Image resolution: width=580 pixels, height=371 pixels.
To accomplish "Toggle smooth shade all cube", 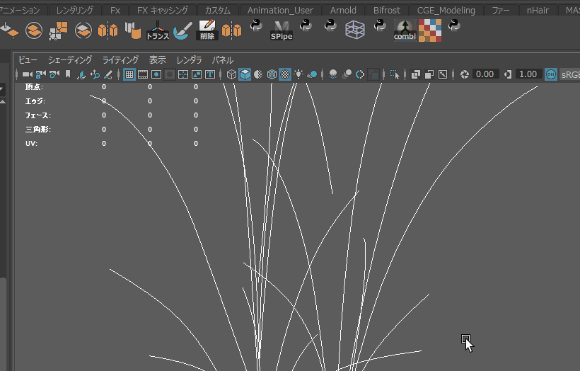I will click(x=245, y=74).
